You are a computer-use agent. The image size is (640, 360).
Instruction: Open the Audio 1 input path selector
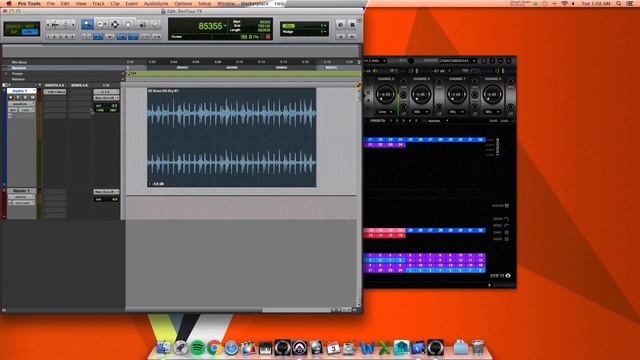(x=106, y=92)
